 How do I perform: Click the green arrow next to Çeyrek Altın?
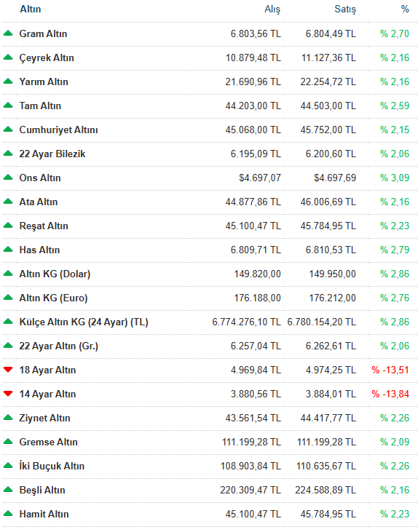point(8,57)
